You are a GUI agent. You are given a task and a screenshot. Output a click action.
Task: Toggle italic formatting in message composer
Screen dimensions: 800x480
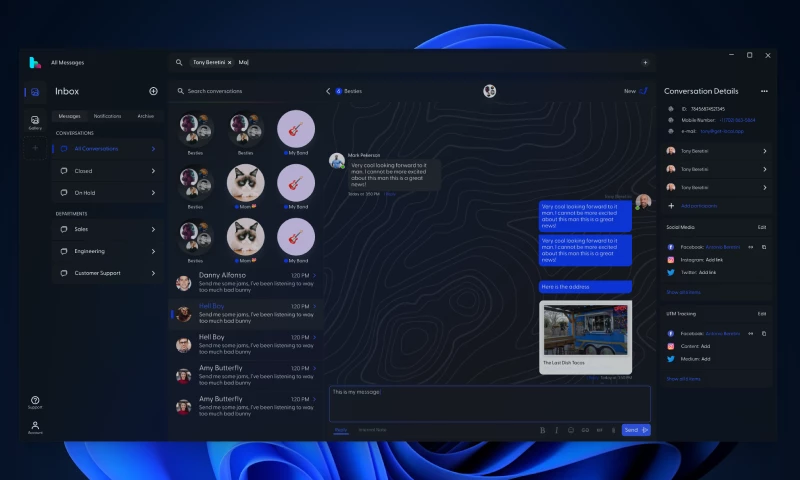pos(556,430)
